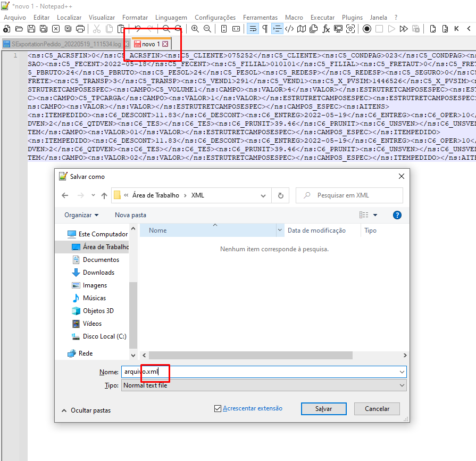Sort by Data de modificação column

pos(316,230)
